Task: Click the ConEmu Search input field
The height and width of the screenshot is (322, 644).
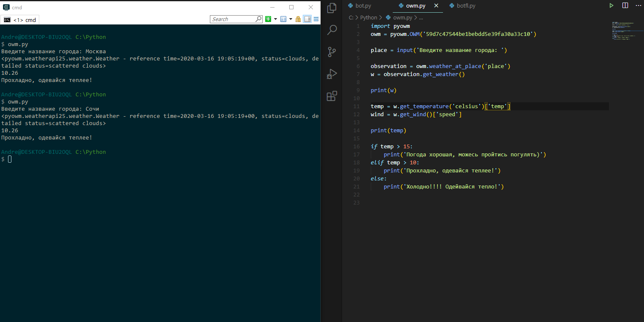Action: pos(233,19)
